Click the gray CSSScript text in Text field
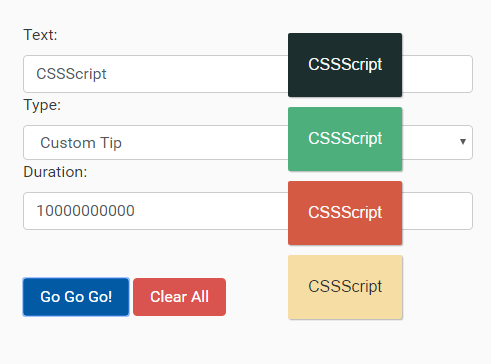 (71, 74)
